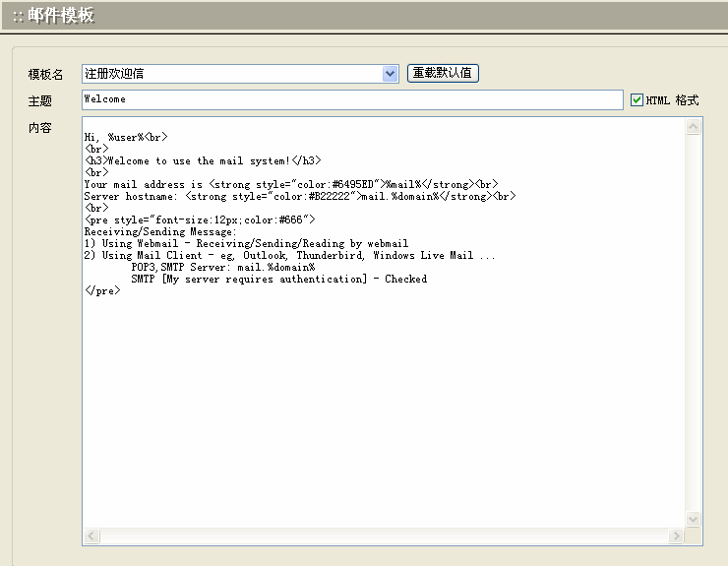Click the up arrow of the content vertical scrollbar
Screen dimensions: 728x566
click(x=694, y=126)
